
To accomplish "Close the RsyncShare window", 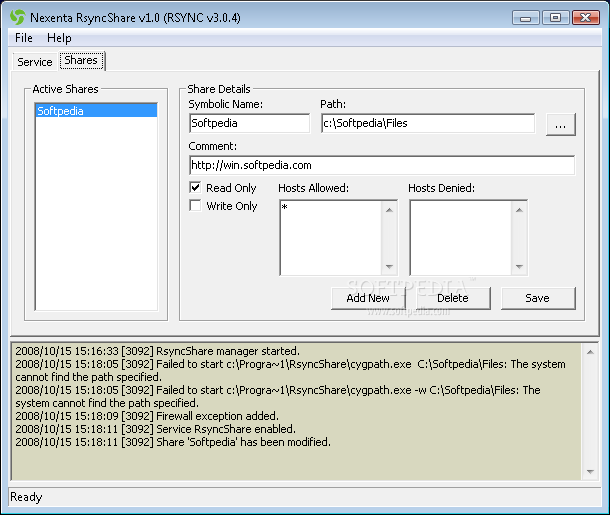I will click(585, 18).
